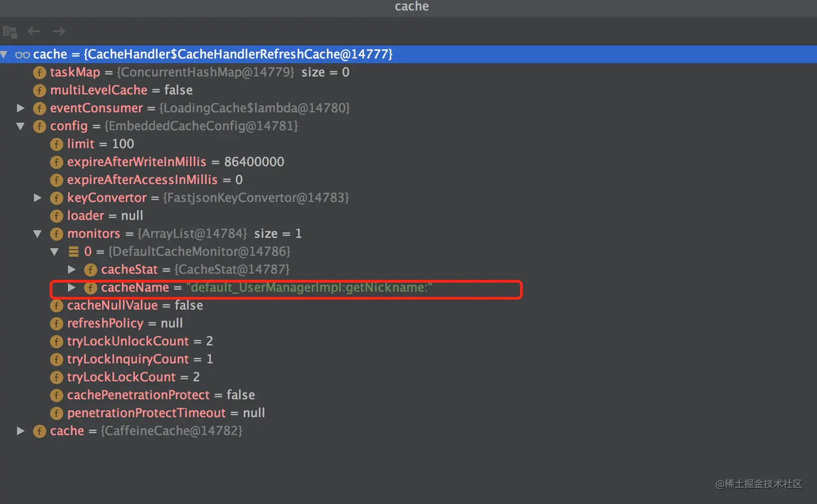Expand the cacheName string value
Viewport: 817px width, 504px height.
[x=71, y=287]
